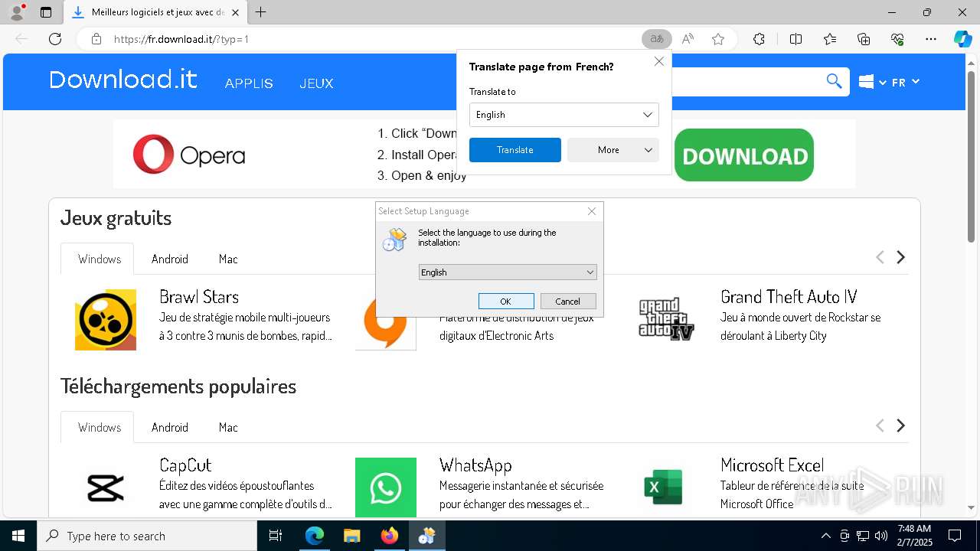Open Browser essentials heart icon
980x551 pixels.
tap(897, 39)
